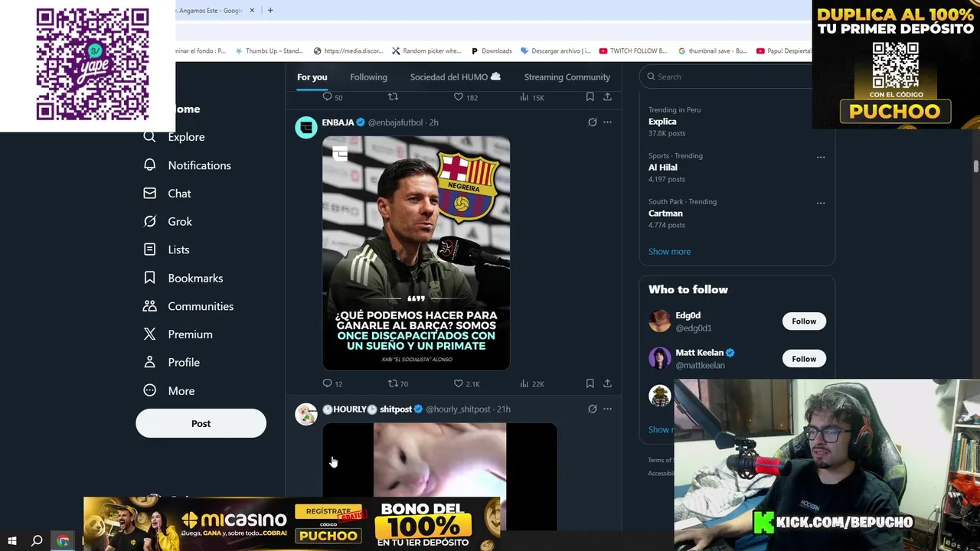Screen dimensions: 980x551
Task: Open Grok explain icon on ENBAJA post
Action: (592, 122)
